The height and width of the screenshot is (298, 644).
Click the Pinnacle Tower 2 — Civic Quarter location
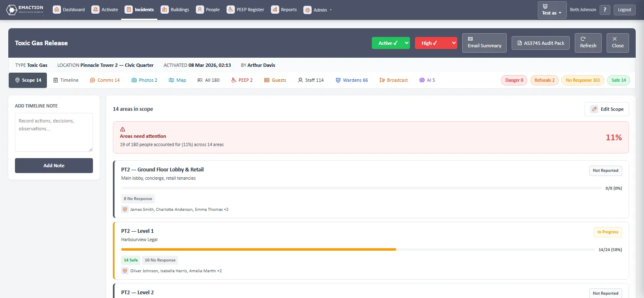[117, 65]
